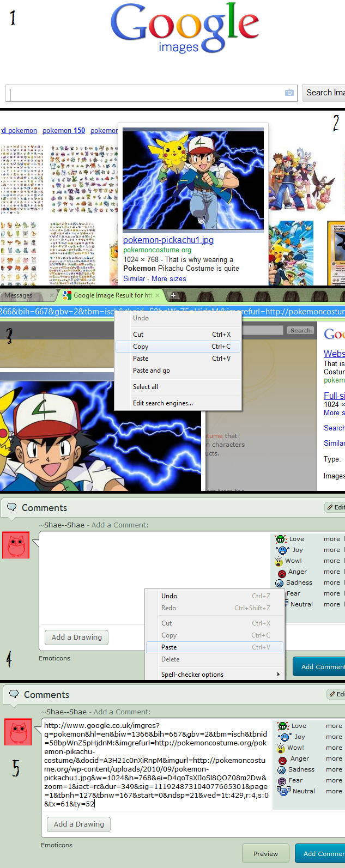The image size is (345, 868).
Task: Click more link next to Sadness beside pasted URL
Action: [334, 769]
